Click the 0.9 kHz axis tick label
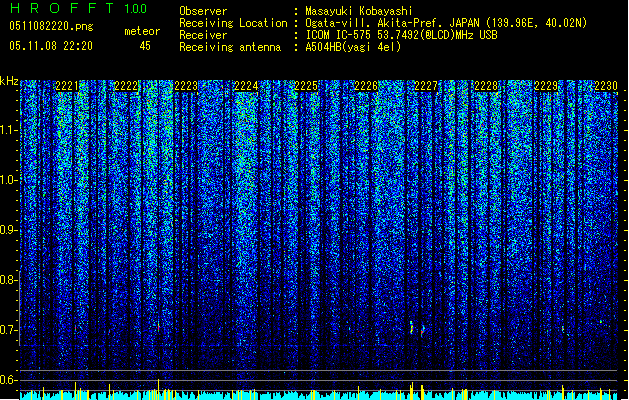 9,230
